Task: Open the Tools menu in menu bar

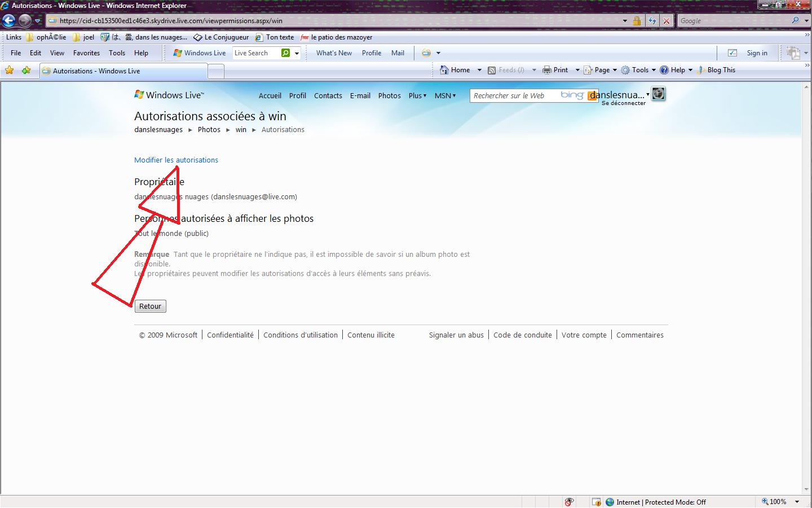Action: (117, 53)
